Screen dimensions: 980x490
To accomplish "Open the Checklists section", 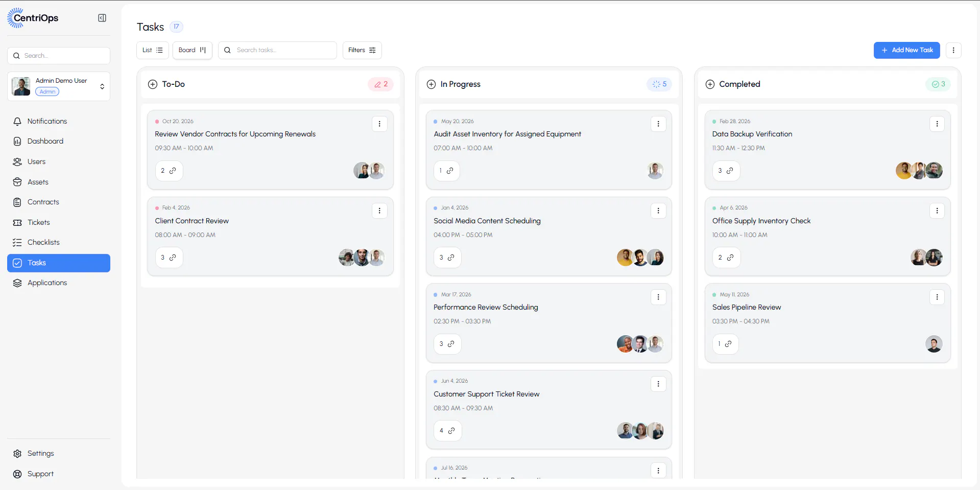I will (59, 242).
